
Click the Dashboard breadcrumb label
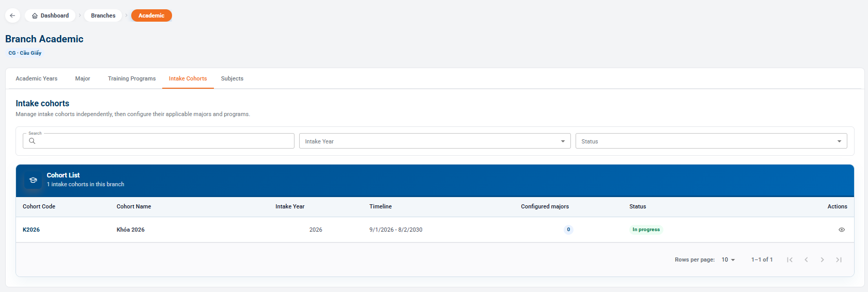pos(55,15)
